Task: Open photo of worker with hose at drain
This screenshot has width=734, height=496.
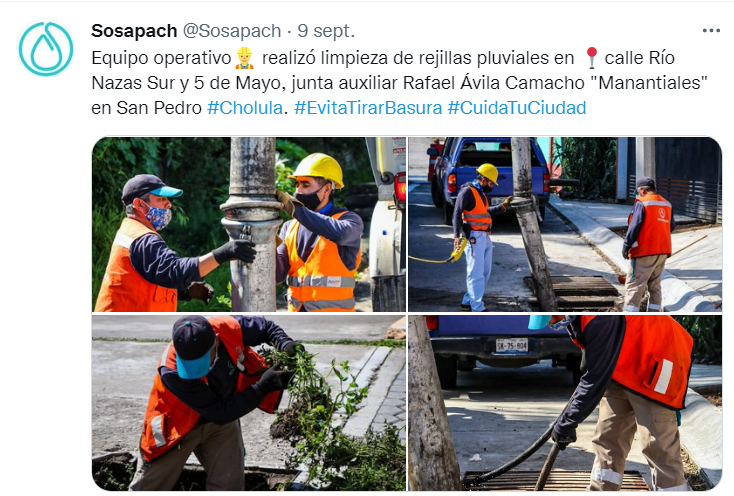Action: click(x=565, y=402)
